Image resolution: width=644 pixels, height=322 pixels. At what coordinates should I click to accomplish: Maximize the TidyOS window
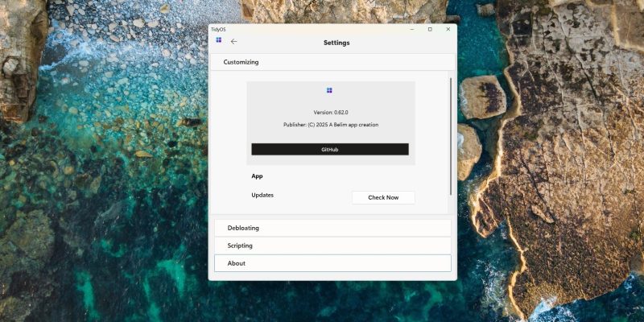tap(430, 29)
